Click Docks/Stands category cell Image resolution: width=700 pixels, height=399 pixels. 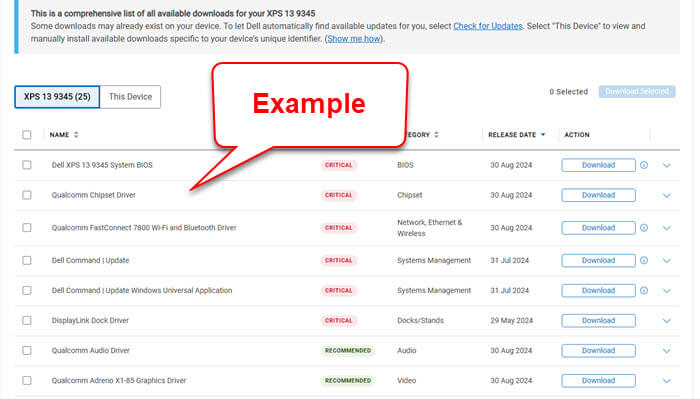tap(421, 320)
